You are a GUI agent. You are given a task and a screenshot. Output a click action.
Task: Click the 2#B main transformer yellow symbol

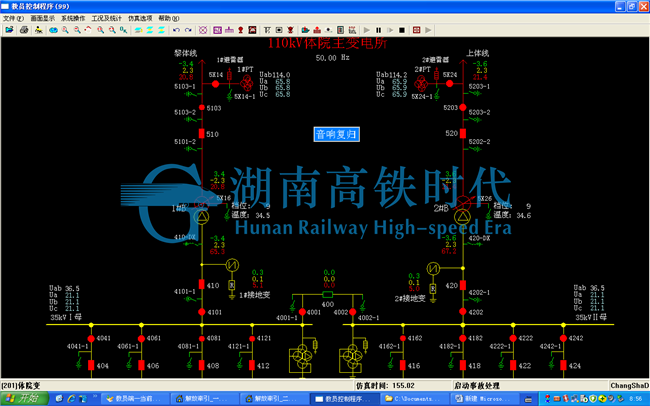(462, 216)
